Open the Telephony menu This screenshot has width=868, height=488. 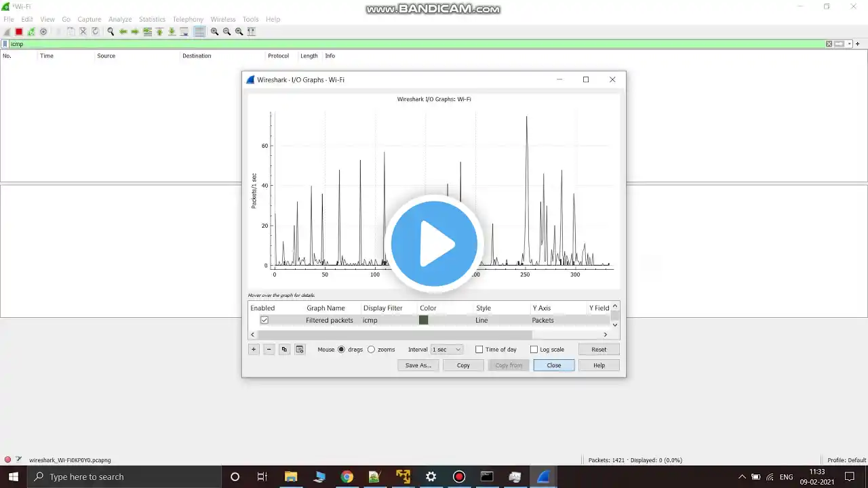[188, 20]
